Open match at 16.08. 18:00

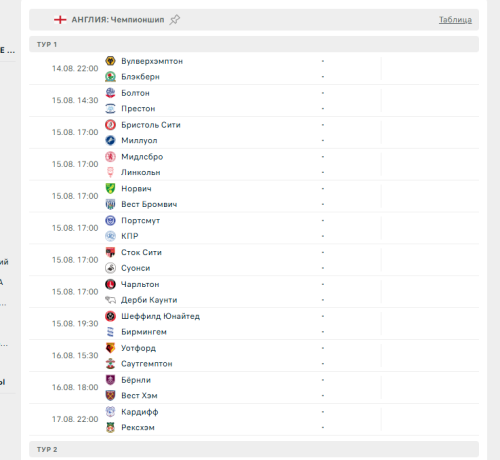(x=254, y=387)
